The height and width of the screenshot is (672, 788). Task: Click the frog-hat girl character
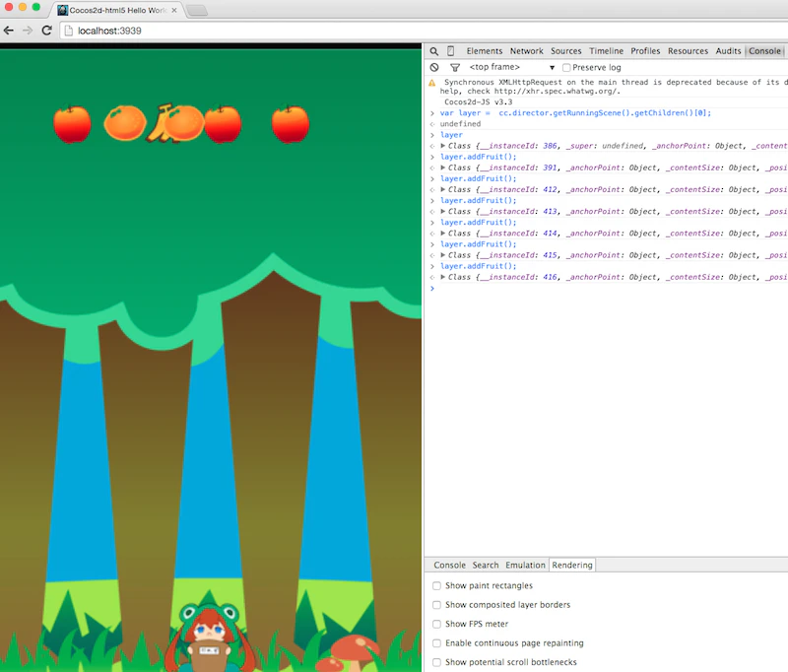(x=208, y=638)
